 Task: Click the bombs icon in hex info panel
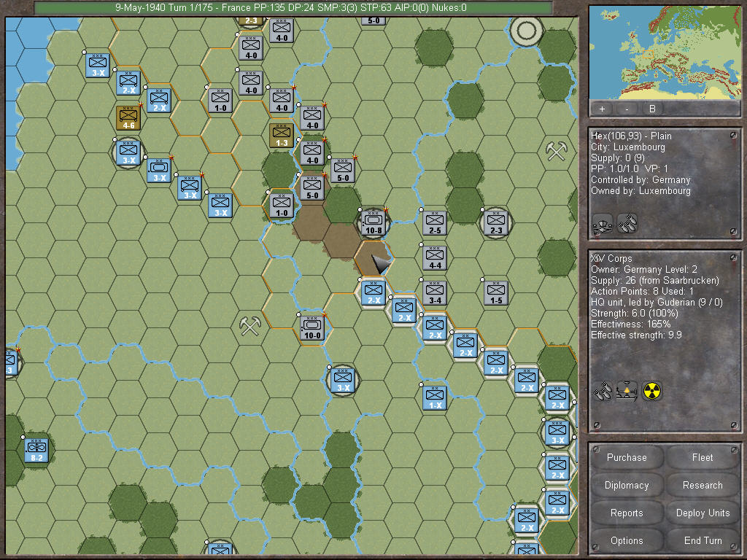click(x=627, y=223)
